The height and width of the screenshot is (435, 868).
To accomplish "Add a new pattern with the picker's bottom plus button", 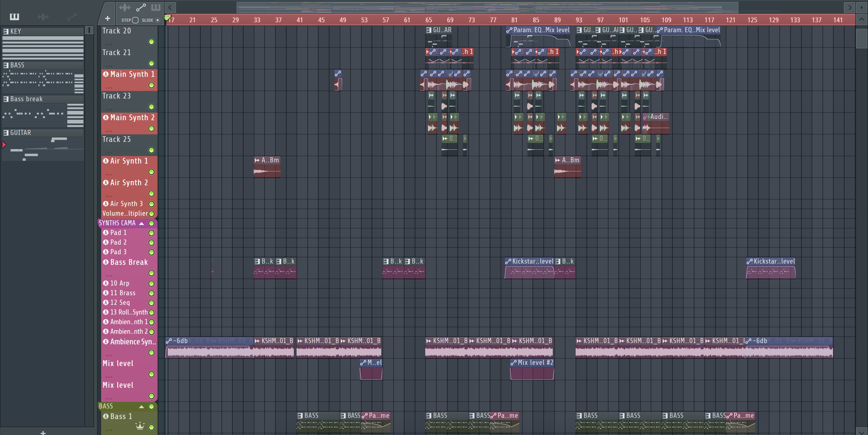I will [43, 432].
